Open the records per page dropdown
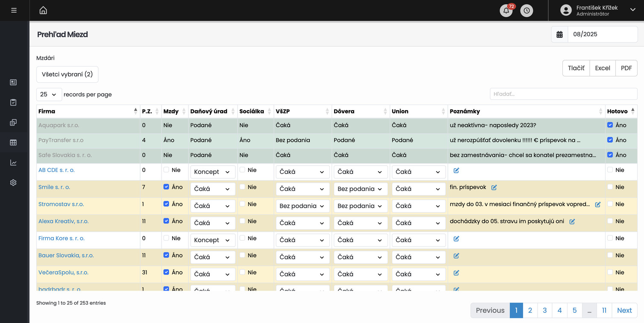Screen dimensions: 644x323 coord(49,94)
